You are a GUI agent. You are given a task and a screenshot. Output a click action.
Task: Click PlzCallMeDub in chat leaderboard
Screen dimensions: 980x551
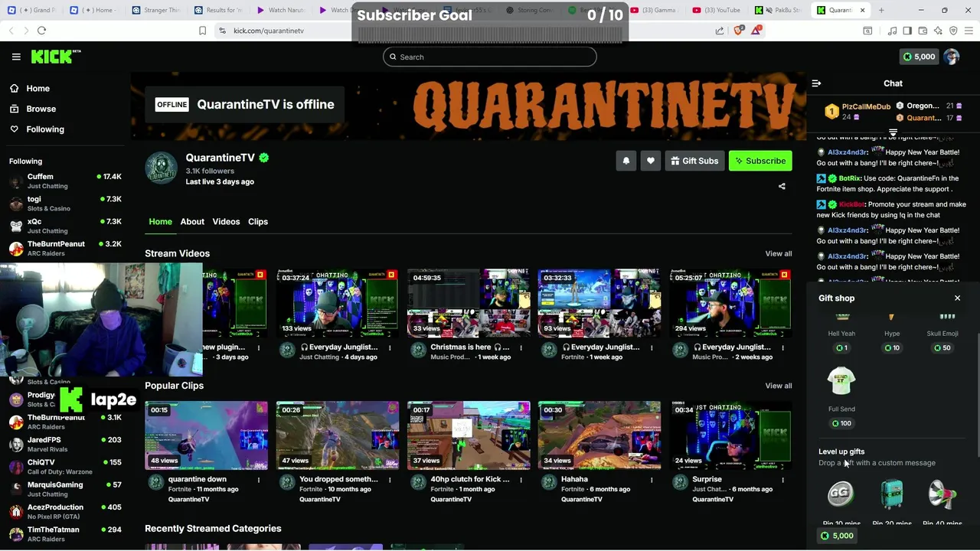866,106
